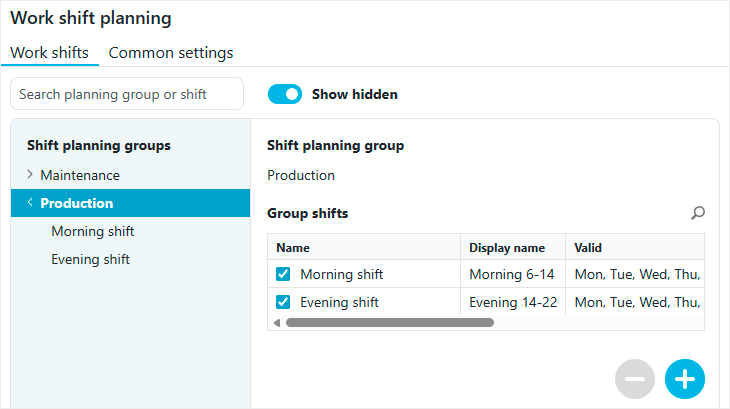The image size is (730, 409).
Task: Sort by the Display name column header
Action: tap(508, 247)
